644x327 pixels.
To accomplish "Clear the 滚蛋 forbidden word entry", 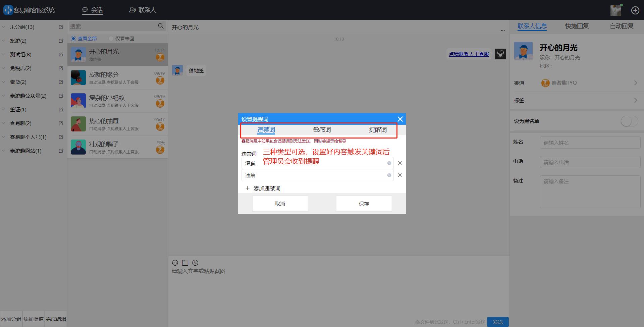I will pos(389,163).
